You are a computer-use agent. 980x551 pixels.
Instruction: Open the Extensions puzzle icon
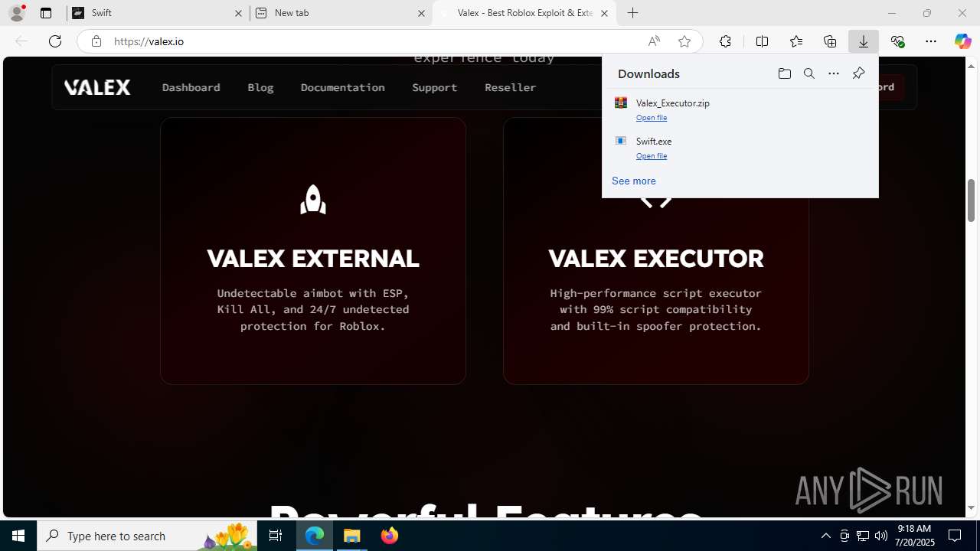point(725,41)
